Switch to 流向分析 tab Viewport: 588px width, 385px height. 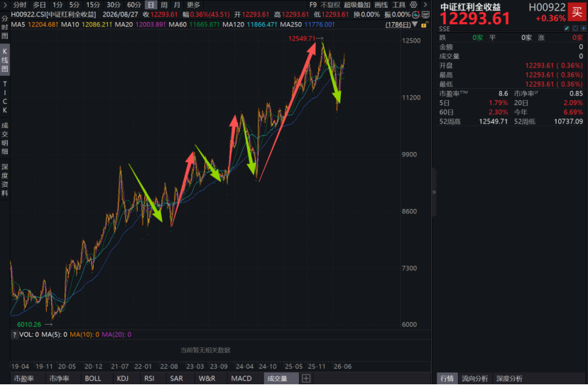[x=475, y=378]
